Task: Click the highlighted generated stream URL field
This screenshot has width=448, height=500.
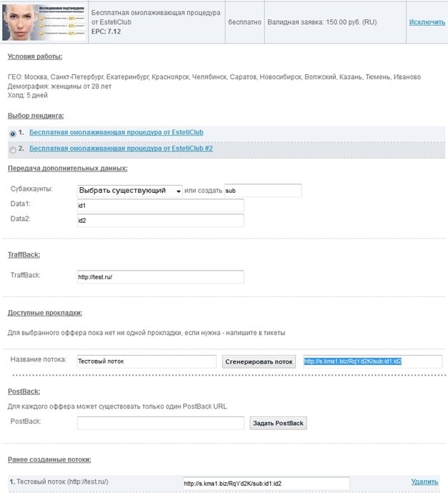Action: [372, 361]
